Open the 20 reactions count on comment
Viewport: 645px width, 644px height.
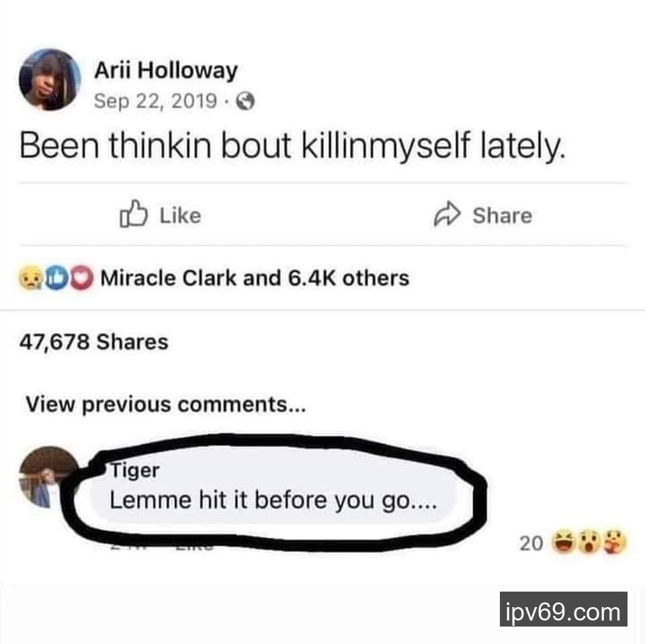point(531,543)
